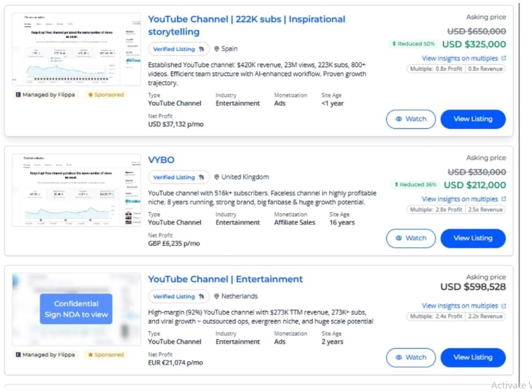Click net profit GBP £6,235 p/mo
The image size is (532, 392).
[174, 243]
